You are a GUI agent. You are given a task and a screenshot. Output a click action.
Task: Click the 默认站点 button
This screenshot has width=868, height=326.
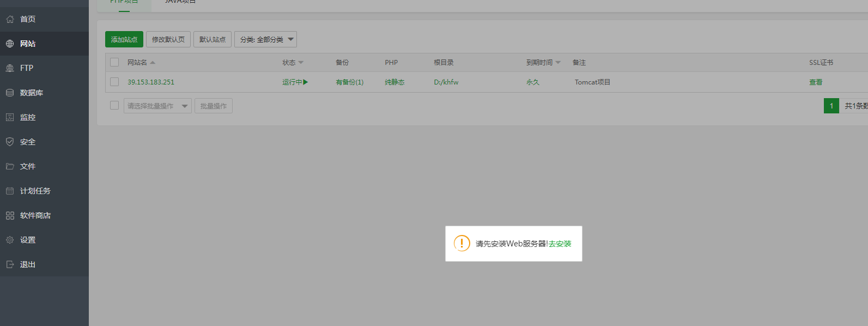point(213,39)
